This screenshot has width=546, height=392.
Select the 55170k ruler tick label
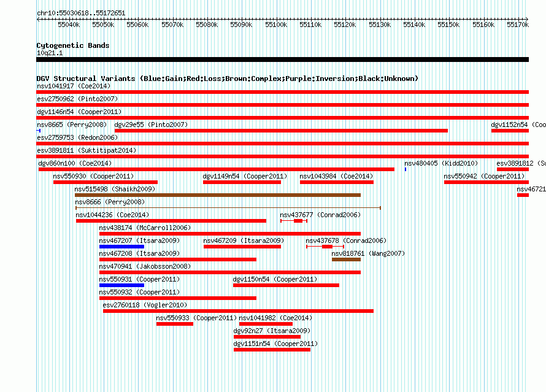pyautogui.click(x=518, y=25)
